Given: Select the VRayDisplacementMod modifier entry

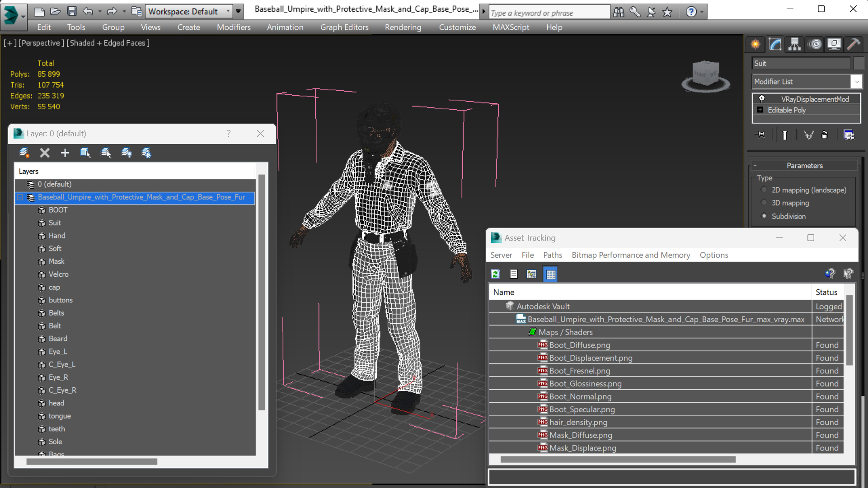Looking at the screenshot, I should click(x=814, y=99).
